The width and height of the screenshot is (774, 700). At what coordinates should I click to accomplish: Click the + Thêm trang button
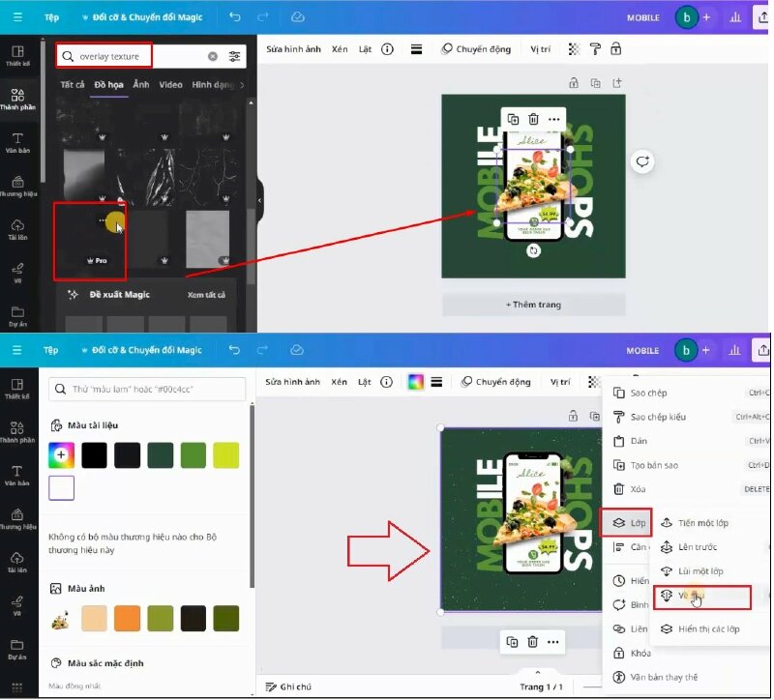pos(534,305)
